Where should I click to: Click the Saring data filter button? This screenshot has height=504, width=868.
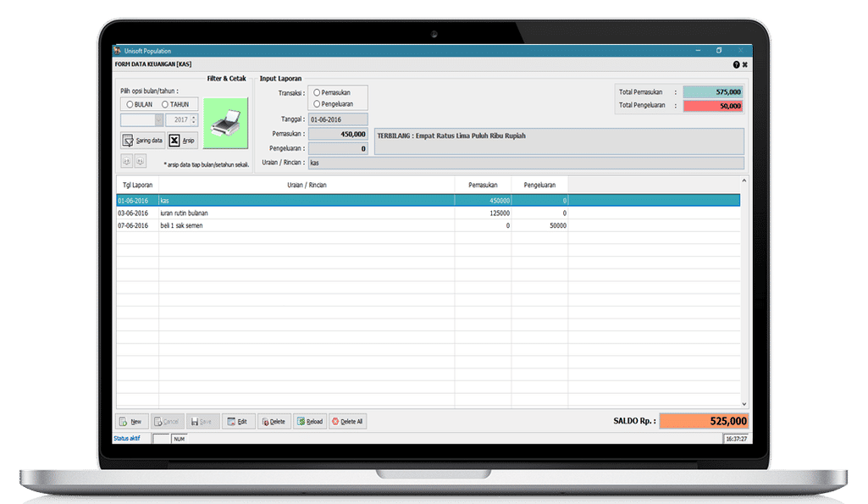click(142, 141)
